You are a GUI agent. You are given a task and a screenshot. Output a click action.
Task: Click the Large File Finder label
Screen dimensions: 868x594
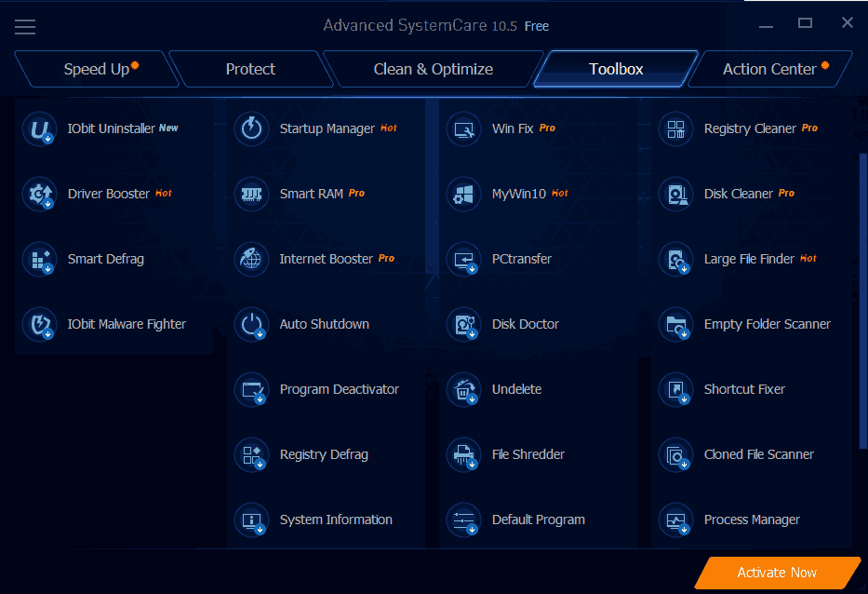[749, 259]
